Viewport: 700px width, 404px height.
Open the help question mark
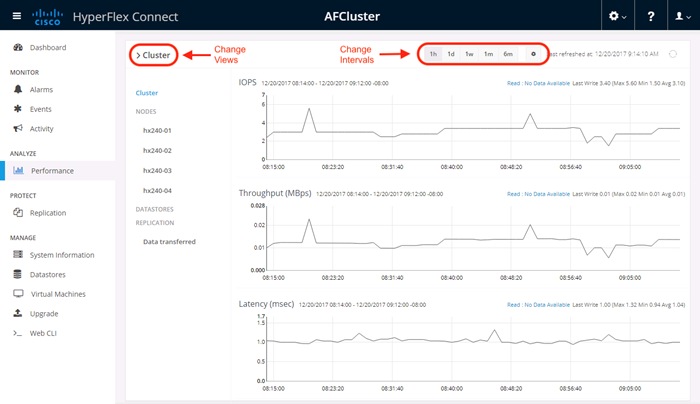tap(651, 16)
